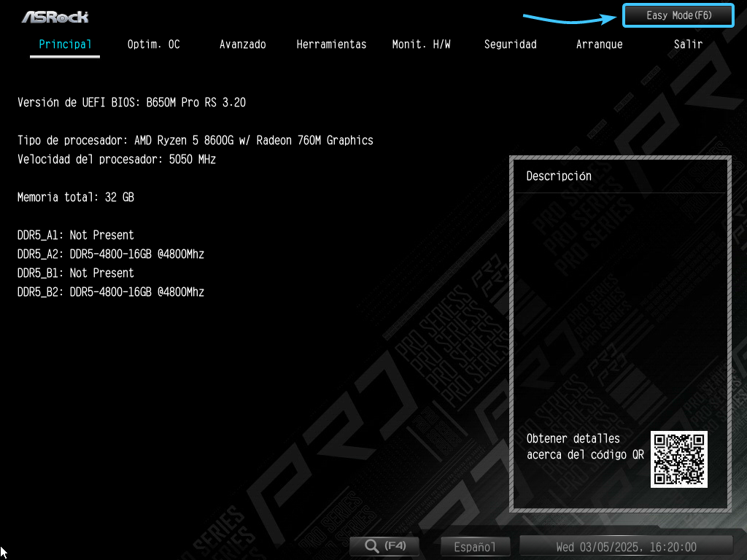Screen dimensions: 747x560
Task: Click the DDR5_B2 memory entry
Action: click(111, 292)
